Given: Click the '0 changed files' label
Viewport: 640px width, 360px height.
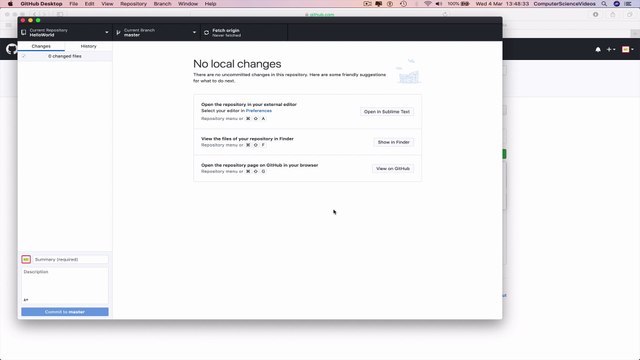Looking at the screenshot, I should [65, 56].
